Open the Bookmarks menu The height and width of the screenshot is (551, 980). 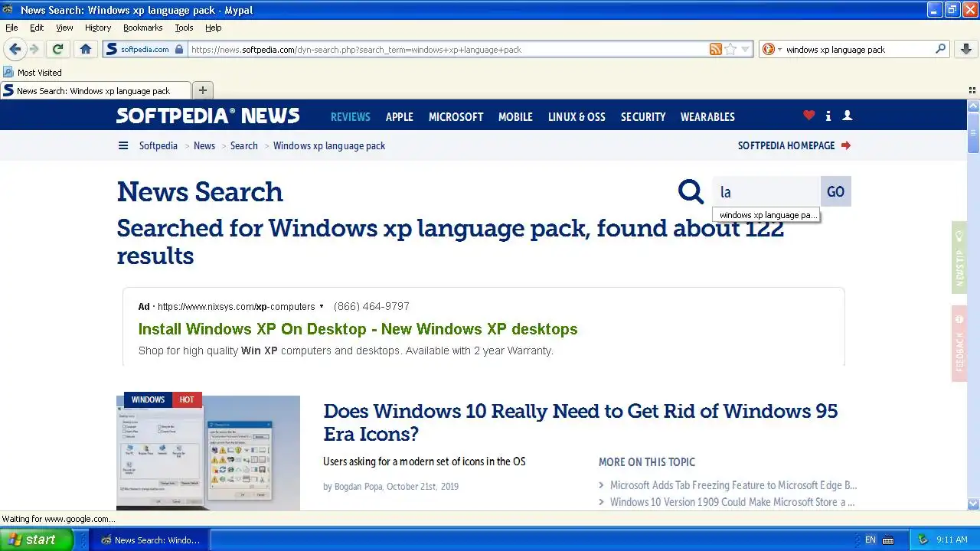point(142,28)
